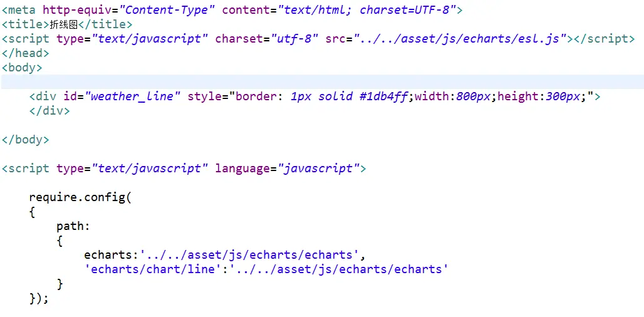Click the esl.js script src path
This screenshot has height=317, width=644.
[461, 39]
